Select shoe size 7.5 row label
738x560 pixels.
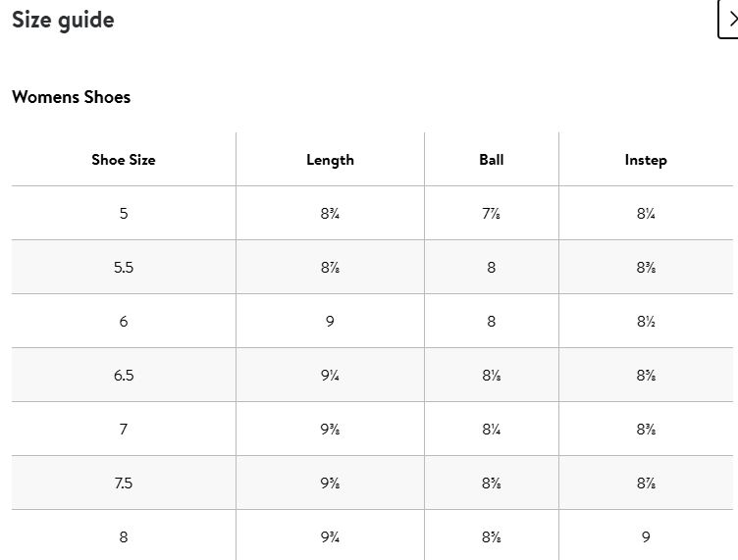click(124, 484)
